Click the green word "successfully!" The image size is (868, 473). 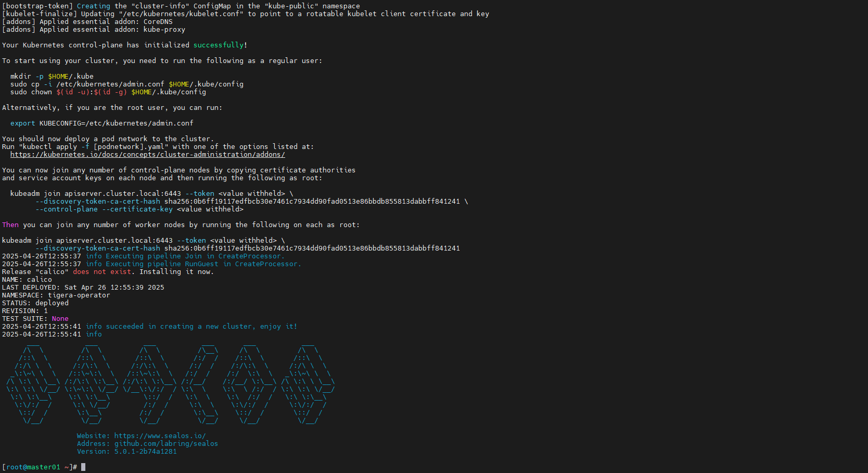click(x=220, y=45)
